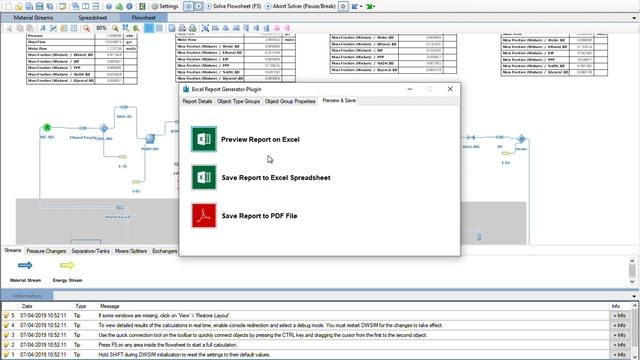Click the second printer icon in flowsheet toolbar
This screenshot has height=360, width=640.
pyautogui.click(x=192, y=28)
